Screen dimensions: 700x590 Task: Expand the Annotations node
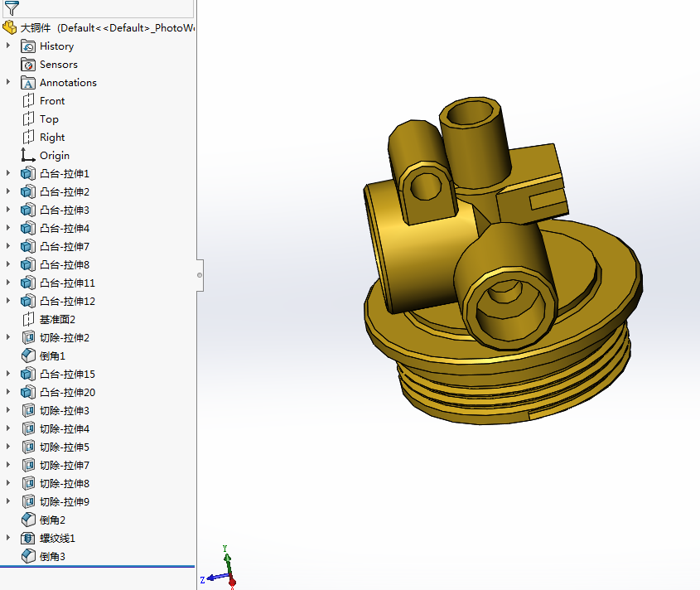click(x=8, y=82)
